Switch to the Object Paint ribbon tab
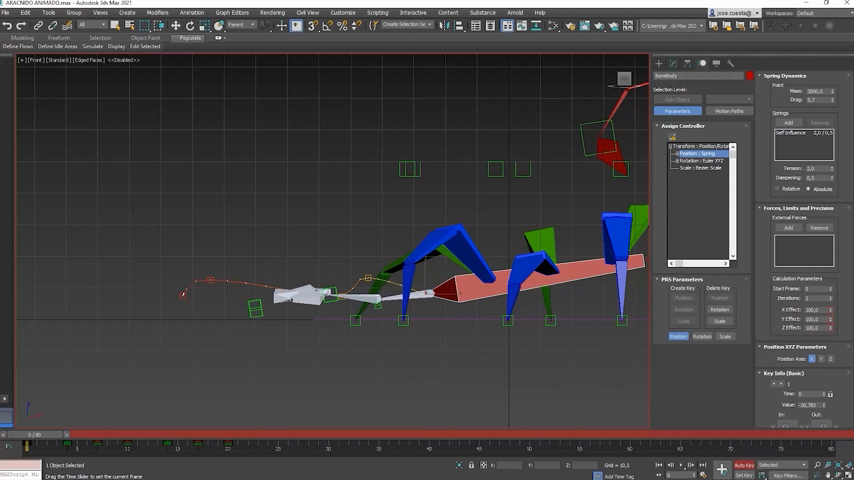The width and height of the screenshot is (854, 480). pyautogui.click(x=145, y=38)
